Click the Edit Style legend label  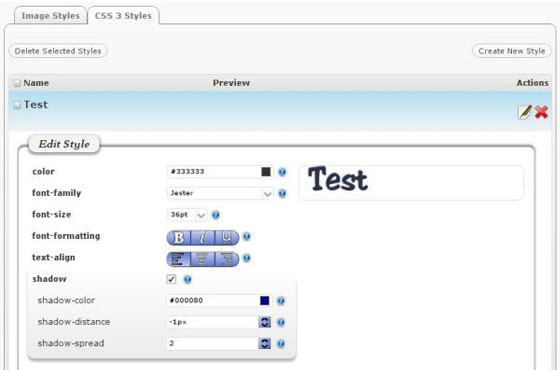click(64, 144)
